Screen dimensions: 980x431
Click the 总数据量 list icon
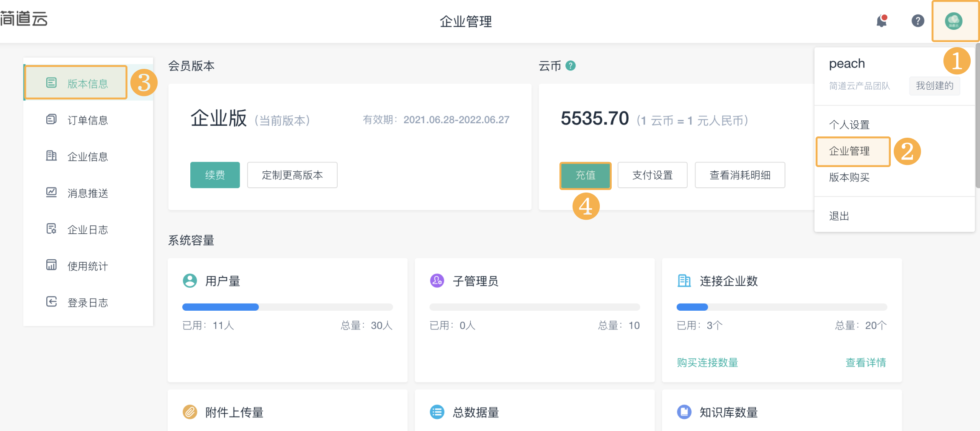tap(437, 412)
